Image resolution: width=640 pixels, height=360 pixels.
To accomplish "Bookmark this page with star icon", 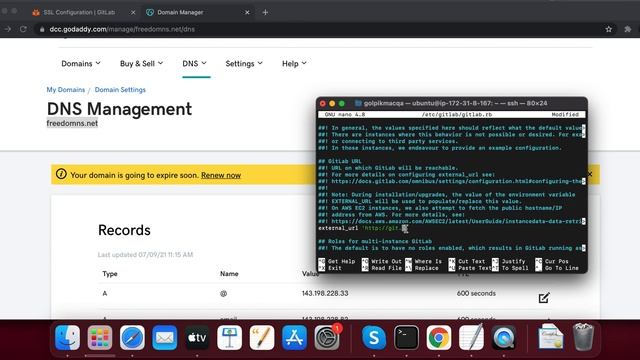I will click(609, 29).
